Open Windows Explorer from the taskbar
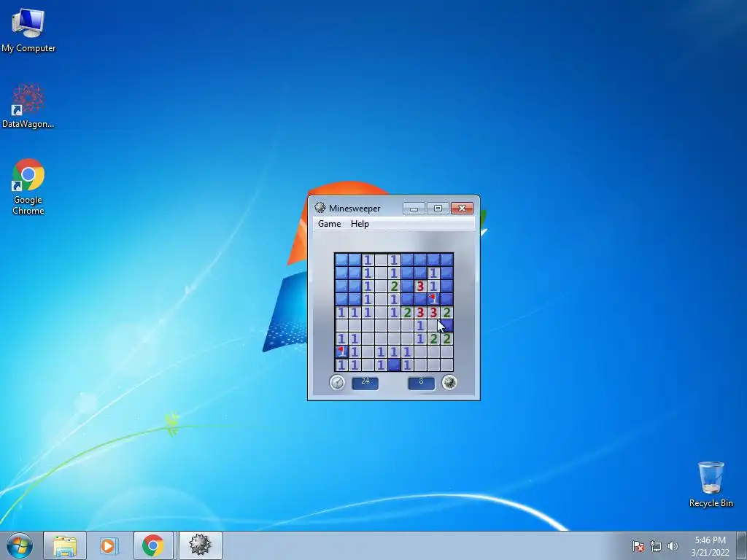 click(x=65, y=545)
